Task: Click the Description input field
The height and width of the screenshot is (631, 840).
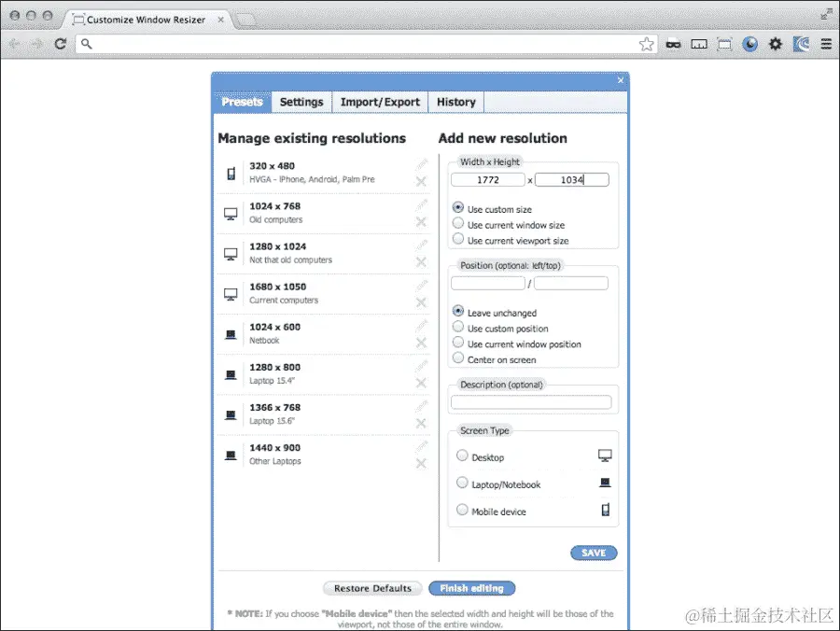Action: click(531, 402)
